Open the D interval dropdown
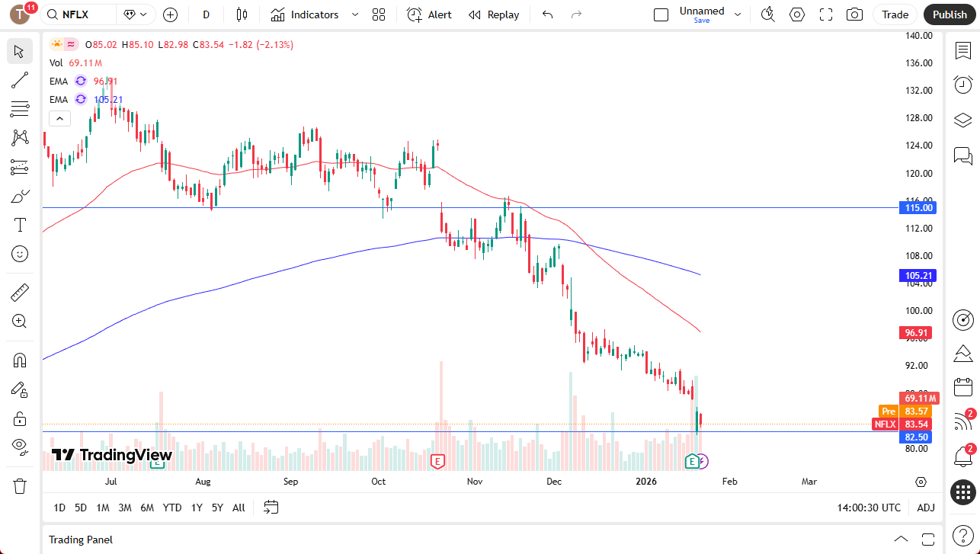The width and height of the screenshot is (980, 554). pos(207,14)
